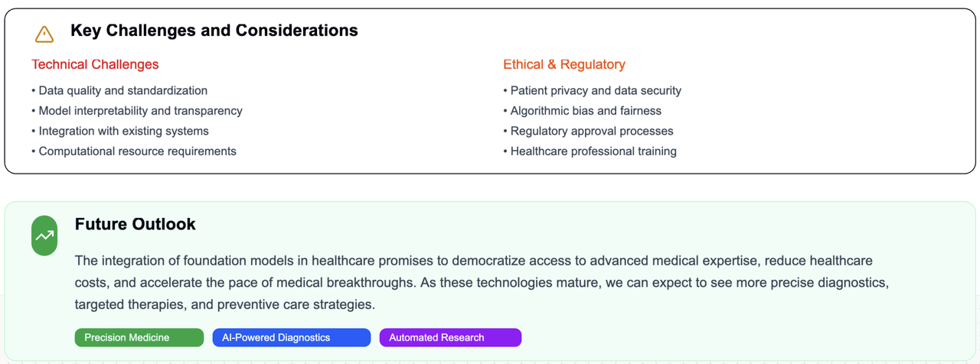Click the Future Outlook heading
This screenshot has width=980, height=364.
tap(136, 224)
